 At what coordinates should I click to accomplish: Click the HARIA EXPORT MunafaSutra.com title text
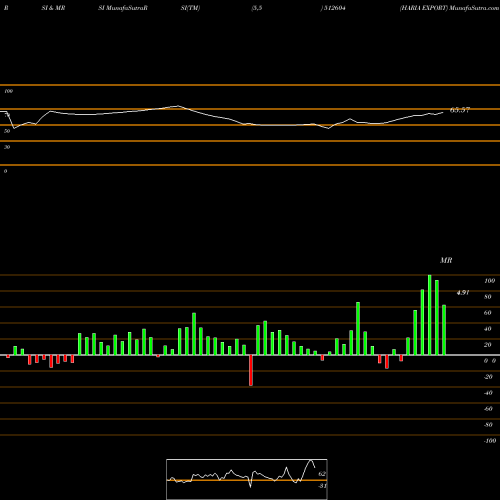(449, 8)
